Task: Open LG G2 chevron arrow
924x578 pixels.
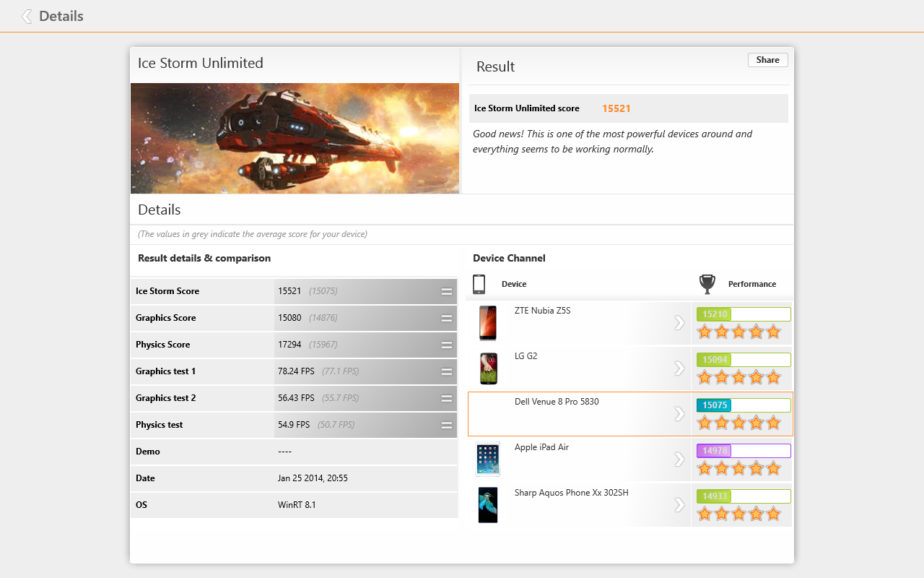Action: (679, 368)
